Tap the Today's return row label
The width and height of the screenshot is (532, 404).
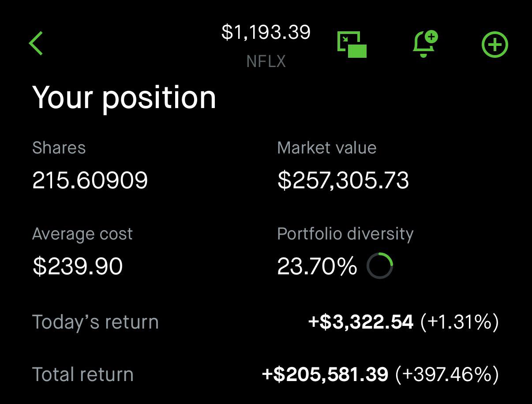pyautogui.click(x=95, y=322)
